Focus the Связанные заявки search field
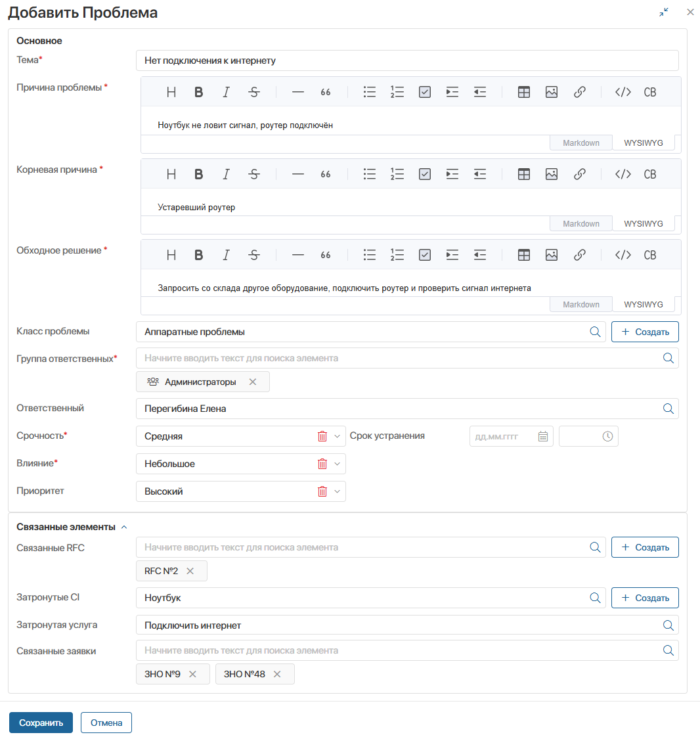The height and width of the screenshot is (739, 700). [x=408, y=650]
